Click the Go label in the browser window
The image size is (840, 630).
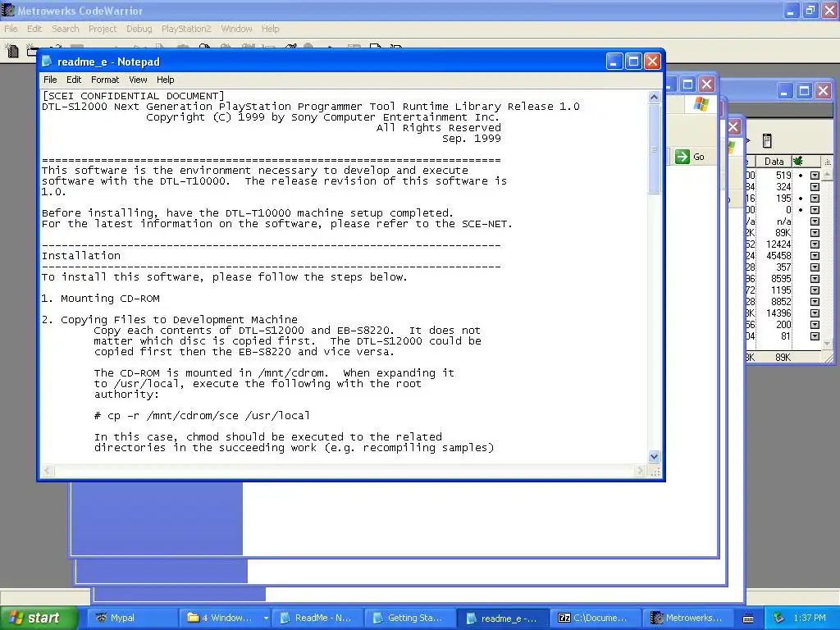(x=699, y=157)
